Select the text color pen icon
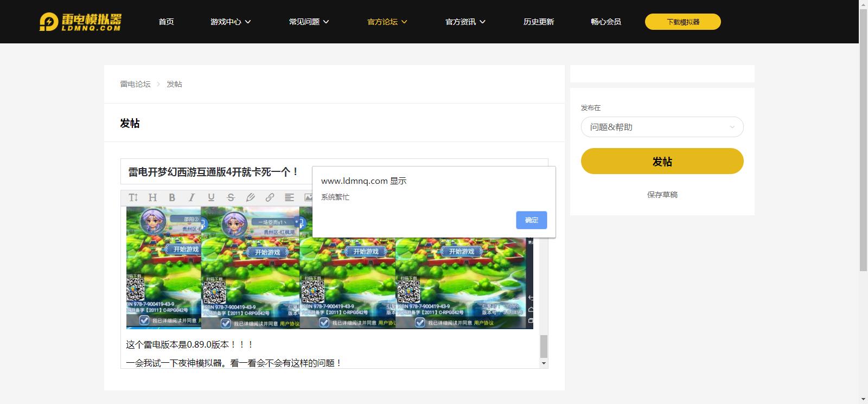The image size is (868, 404). click(250, 197)
